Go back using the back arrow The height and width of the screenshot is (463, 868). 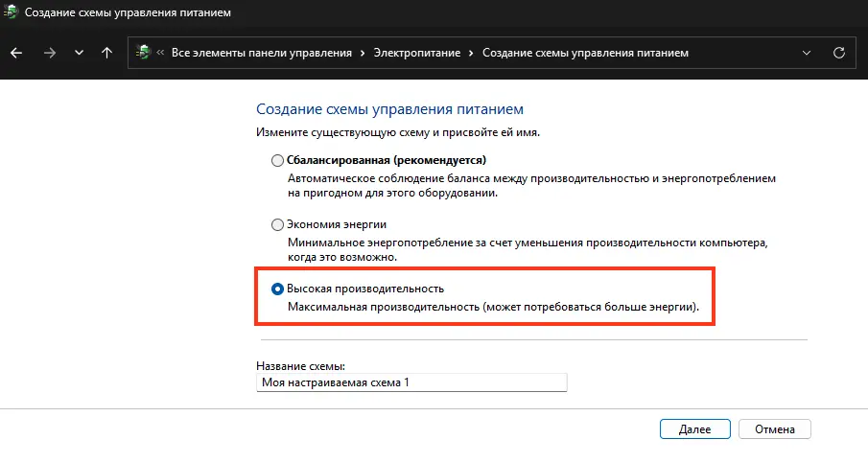pos(15,53)
